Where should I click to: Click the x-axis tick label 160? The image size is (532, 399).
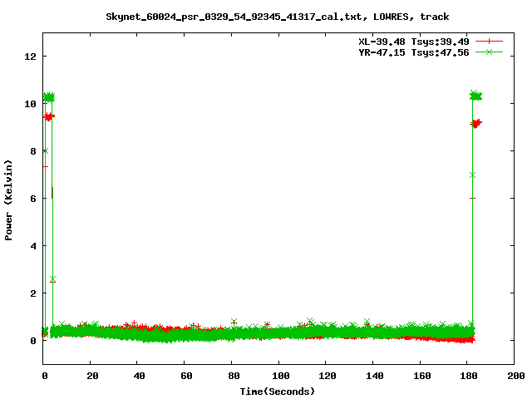(422, 376)
